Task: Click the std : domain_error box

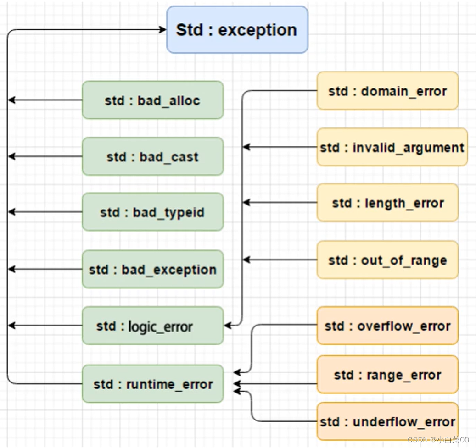Action: 387,91
